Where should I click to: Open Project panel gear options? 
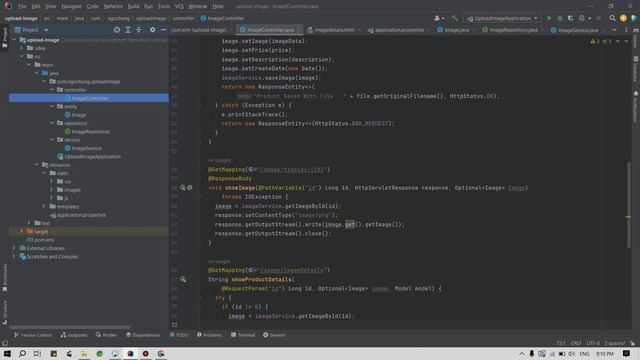click(153, 30)
